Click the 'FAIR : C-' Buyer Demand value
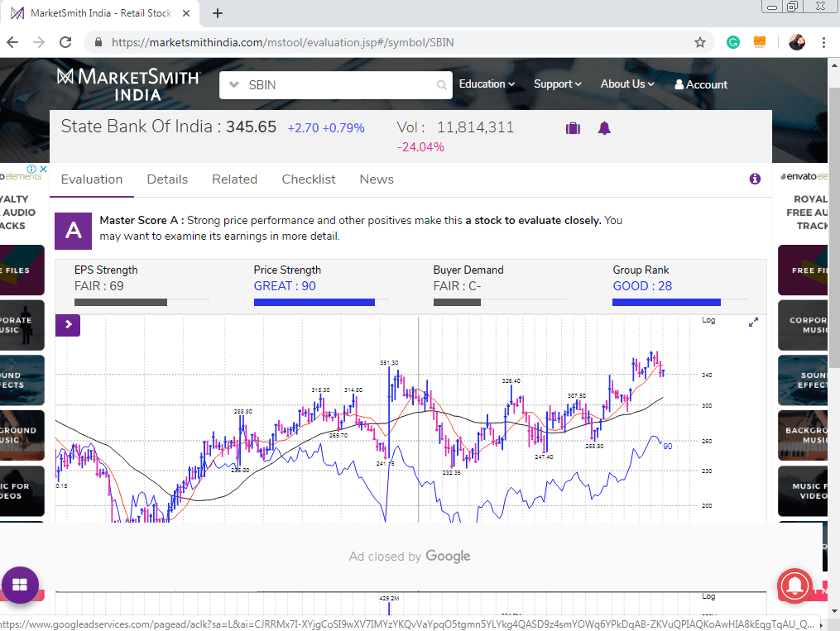 coord(457,286)
